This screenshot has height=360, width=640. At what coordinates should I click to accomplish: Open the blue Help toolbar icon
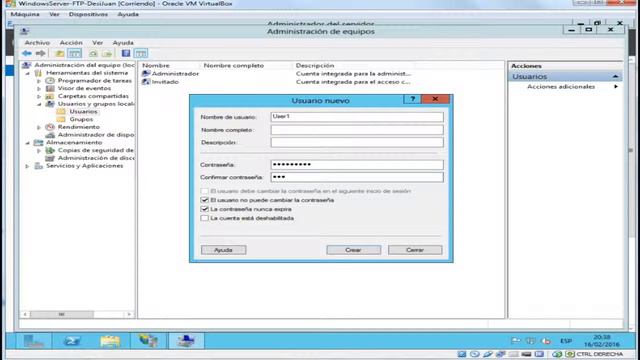[x=126, y=53]
